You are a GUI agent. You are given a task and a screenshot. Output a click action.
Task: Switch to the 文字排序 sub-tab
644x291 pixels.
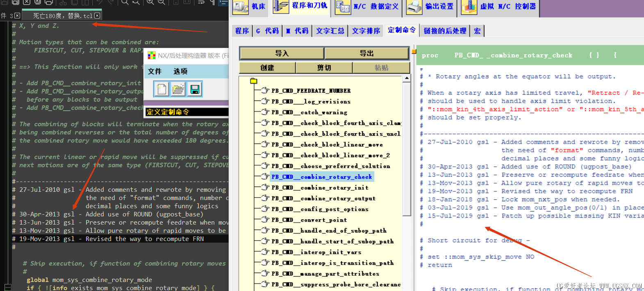coord(366,31)
